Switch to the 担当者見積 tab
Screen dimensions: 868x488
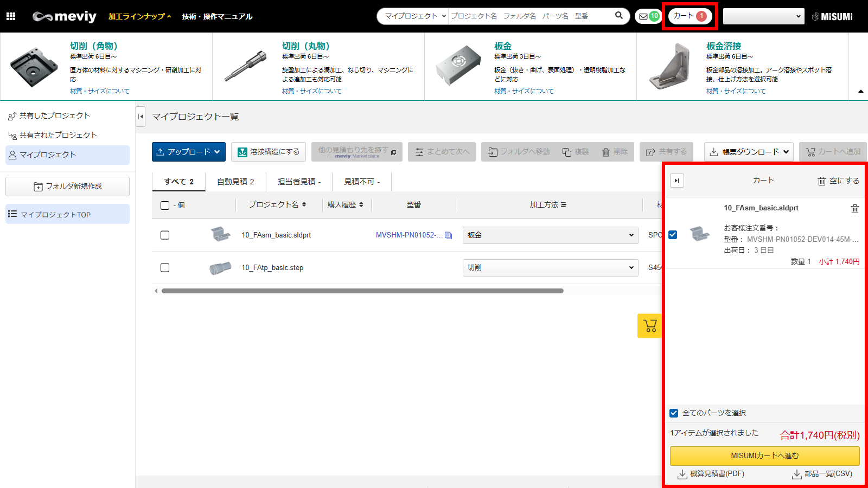tap(299, 182)
